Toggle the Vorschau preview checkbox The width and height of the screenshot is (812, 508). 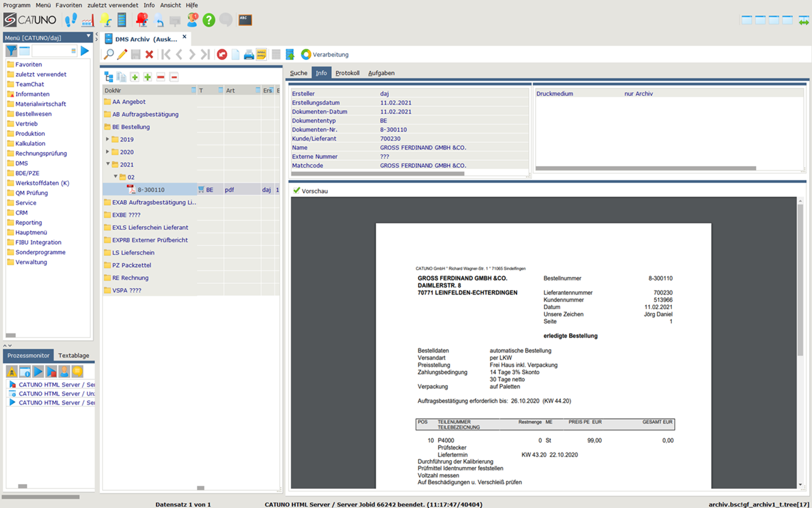point(297,191)
